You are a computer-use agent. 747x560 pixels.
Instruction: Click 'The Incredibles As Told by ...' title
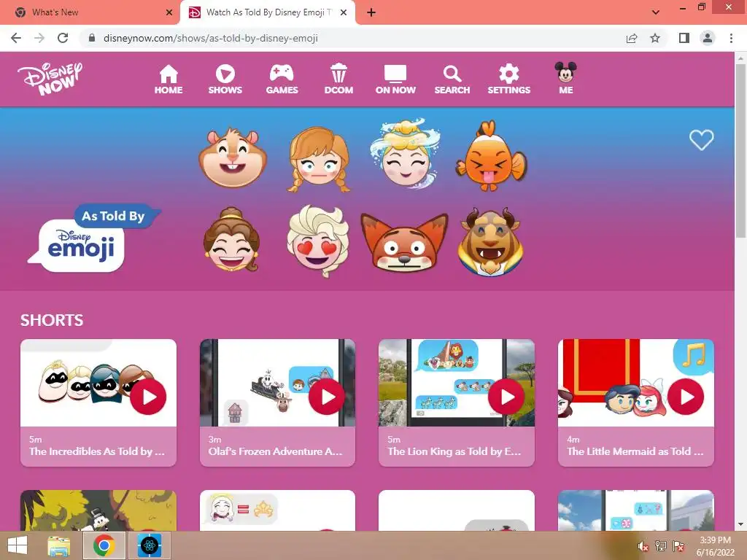tap(97, 451)
